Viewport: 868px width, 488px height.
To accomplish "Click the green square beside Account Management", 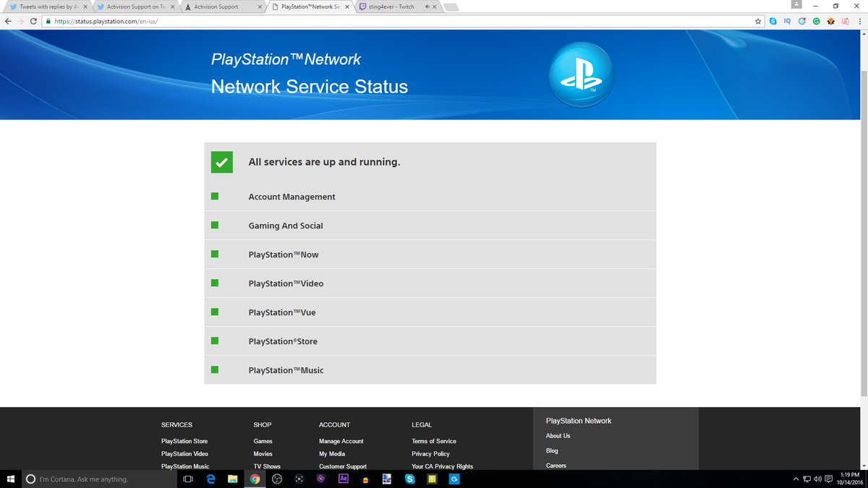I will pos(215,196).
